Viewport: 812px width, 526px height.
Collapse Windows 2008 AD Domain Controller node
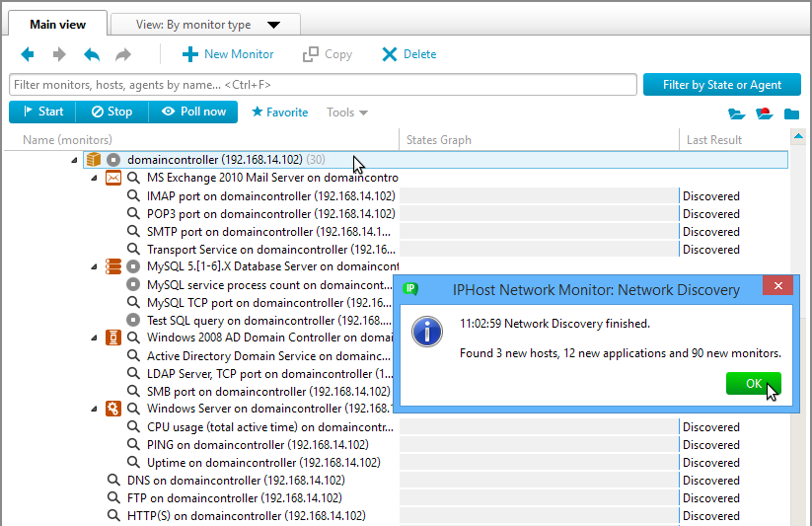pyautogui.click(x=94, y=338)
